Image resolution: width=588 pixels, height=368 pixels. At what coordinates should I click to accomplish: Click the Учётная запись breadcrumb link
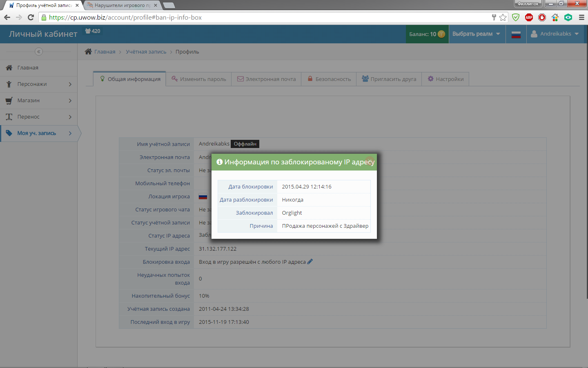[x=146, y=52]
